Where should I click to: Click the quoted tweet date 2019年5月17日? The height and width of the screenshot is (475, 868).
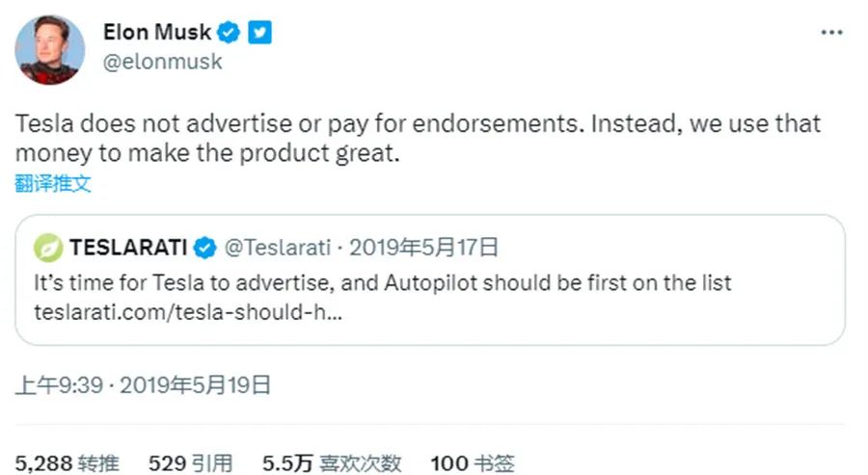click(x=423, y=248)
